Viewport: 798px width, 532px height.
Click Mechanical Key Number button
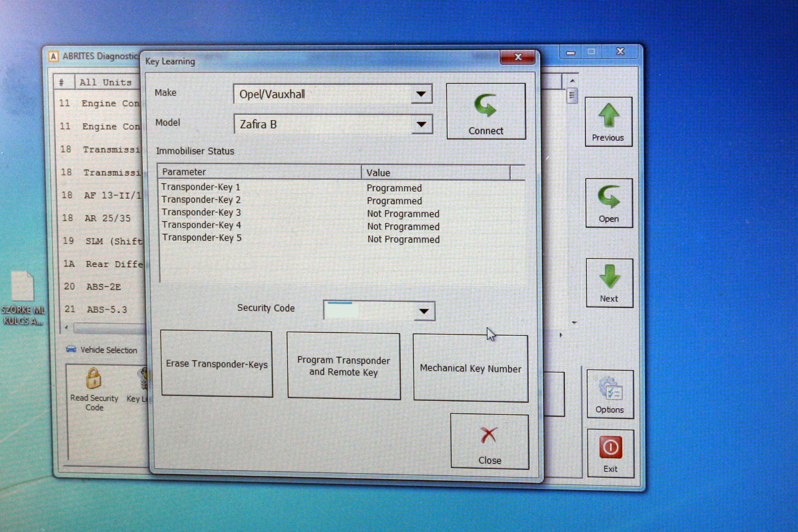470,368
